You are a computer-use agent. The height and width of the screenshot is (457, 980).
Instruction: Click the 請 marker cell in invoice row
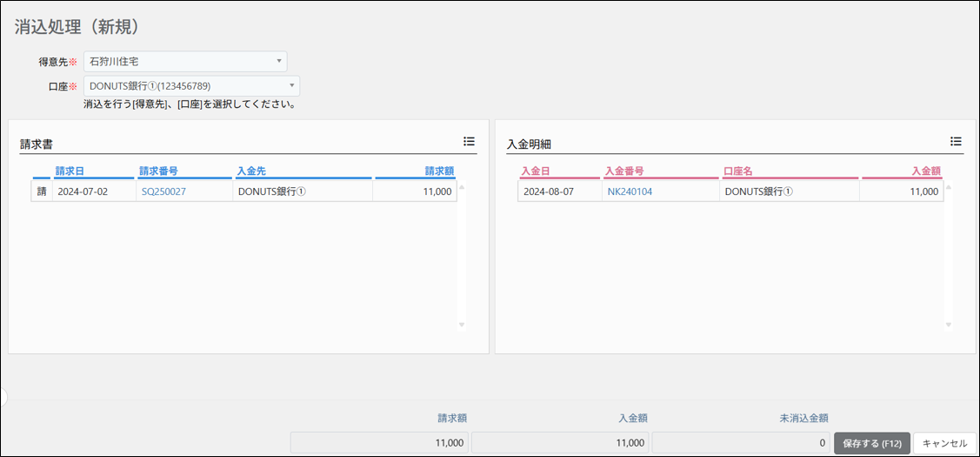tap(42, 192)
